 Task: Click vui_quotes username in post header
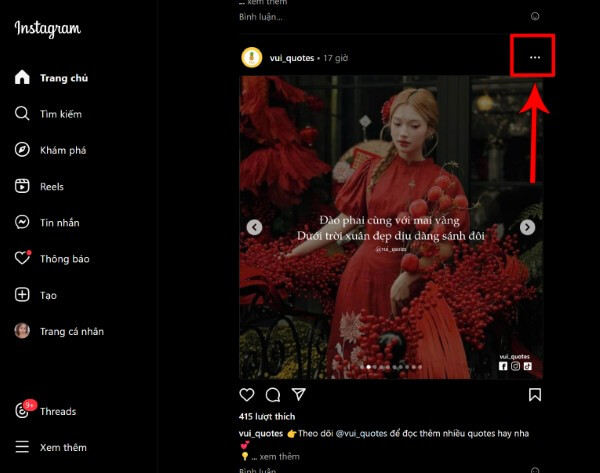[291, 58]
